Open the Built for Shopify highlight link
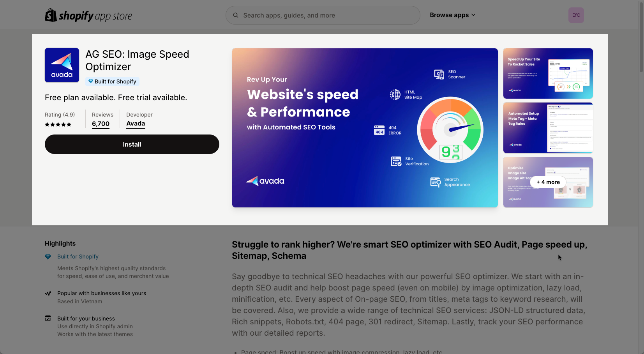Viewport: 644px width, 354px height. click(78, 257)
